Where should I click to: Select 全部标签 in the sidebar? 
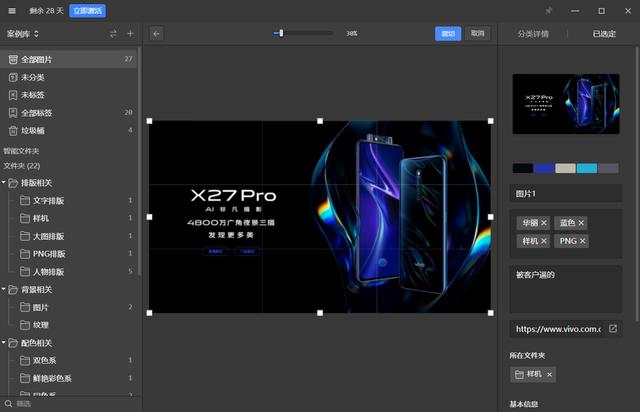click(x=69, y=113)
